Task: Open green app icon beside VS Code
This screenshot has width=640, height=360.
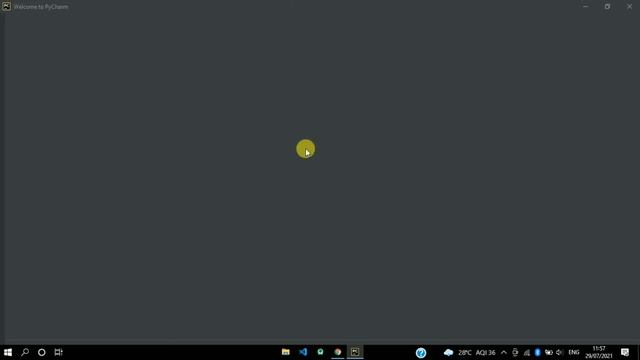Action: click(320, 352)
